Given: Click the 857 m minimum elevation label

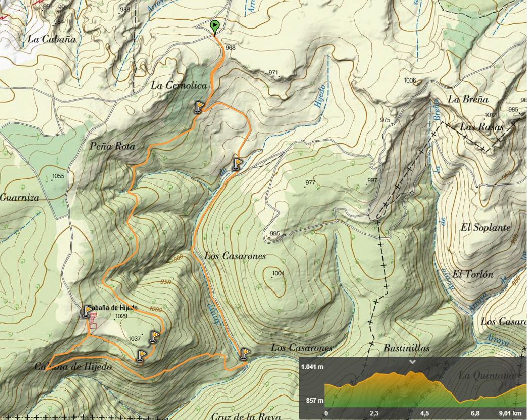Looking at the screenshot, I should coord(314,401).
